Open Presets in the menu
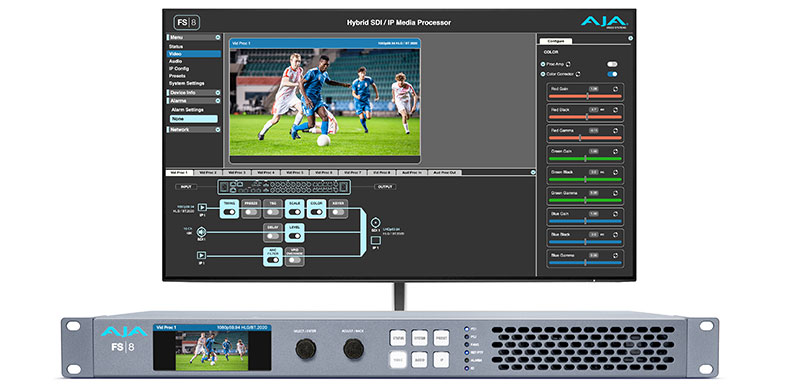Image resolution: width=800 pixels, height=387 pixels. (178, 75)
